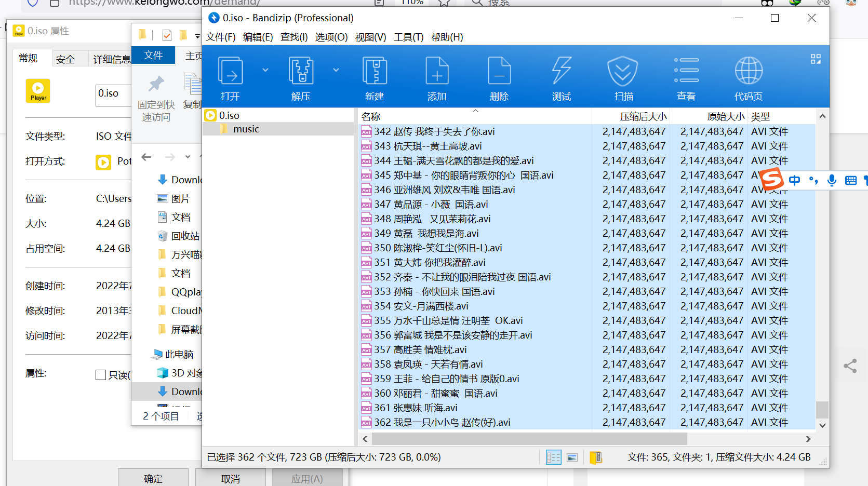The image size is (868, 486).
Task: Click horizontal scrollbar thumb in file list
Action: click(529, 439)
